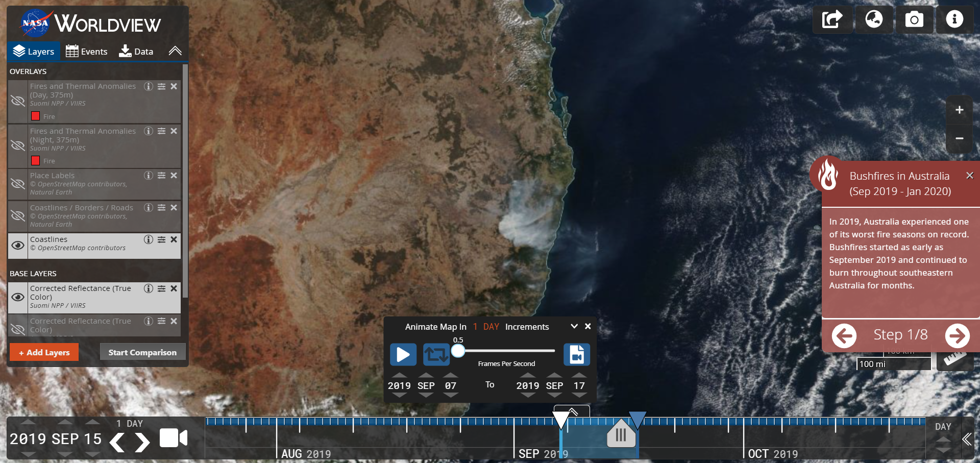Increase animation start day 07
The height and width of the screenshot is (463, 980).
(x=450, y=375)
